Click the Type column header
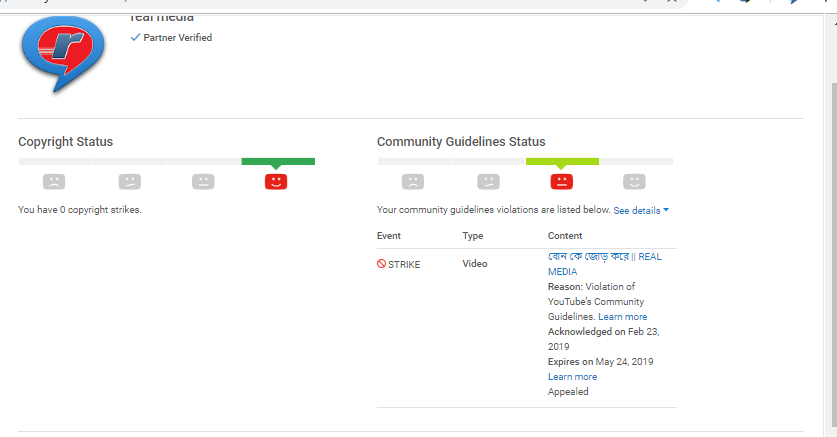 472,236
